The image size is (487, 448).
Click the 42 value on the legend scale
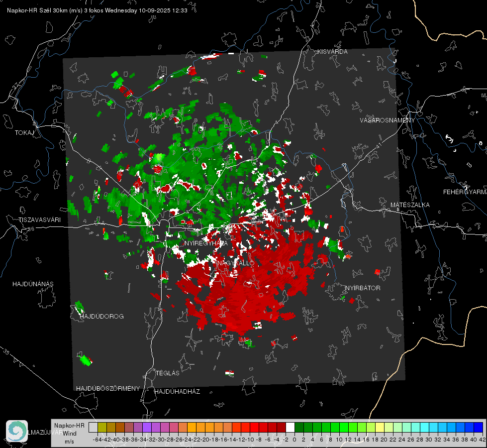tap(483, 440)
